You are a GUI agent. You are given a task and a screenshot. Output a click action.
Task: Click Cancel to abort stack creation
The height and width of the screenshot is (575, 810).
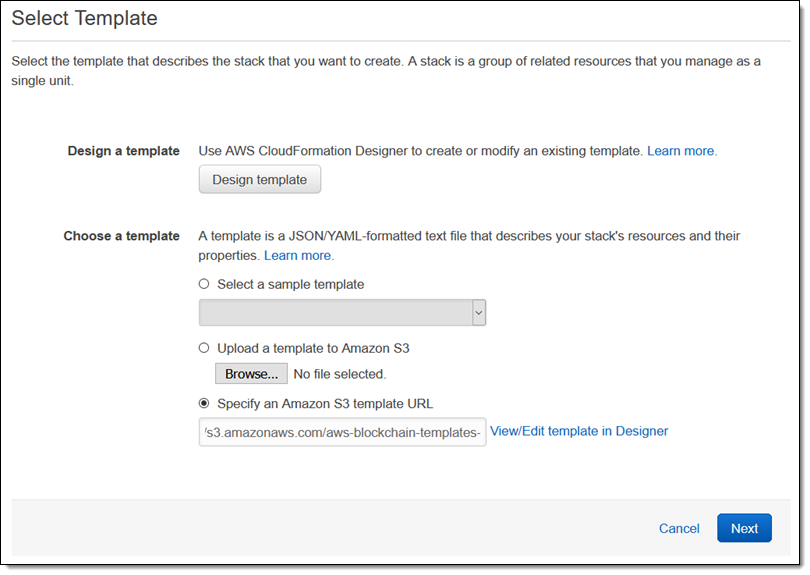tap(679, 528)
